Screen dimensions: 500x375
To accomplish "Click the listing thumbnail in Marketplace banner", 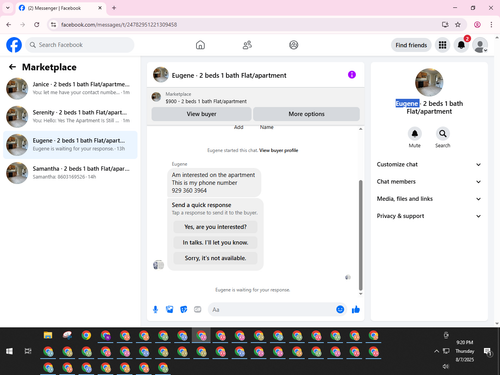I will [x=156, y=97].
